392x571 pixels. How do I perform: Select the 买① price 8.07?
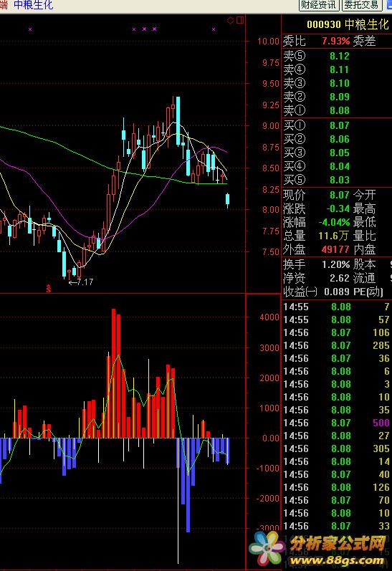[x=340, y=125]
